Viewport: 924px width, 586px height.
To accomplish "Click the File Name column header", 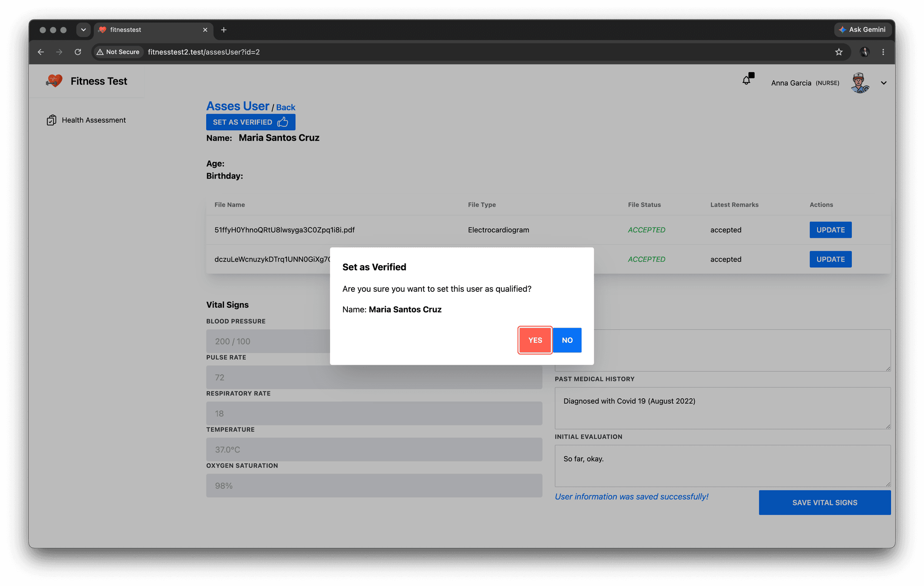I will (230, 205).
